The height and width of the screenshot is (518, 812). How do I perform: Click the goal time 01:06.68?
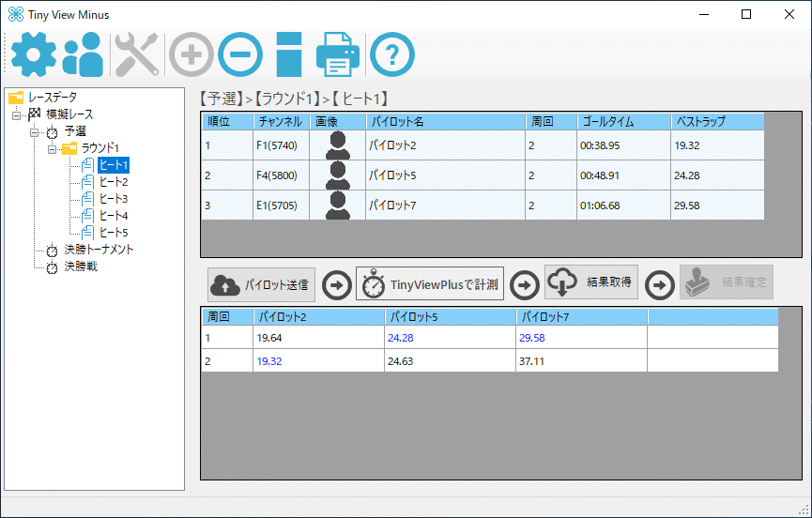(x=623, y=206)
